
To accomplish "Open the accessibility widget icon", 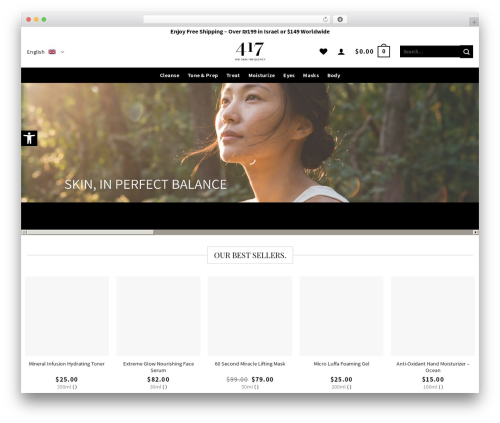I will tap(29, 138).
